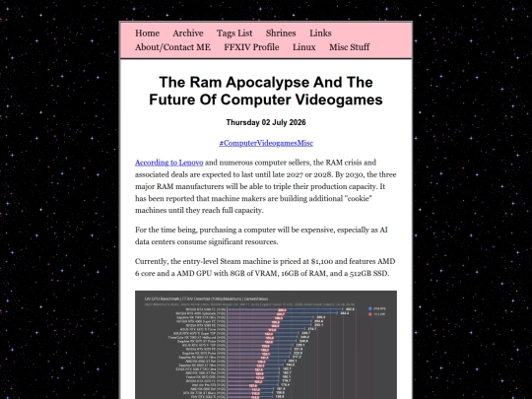Open the Home navigation link
532x399 pixels.
147,33
